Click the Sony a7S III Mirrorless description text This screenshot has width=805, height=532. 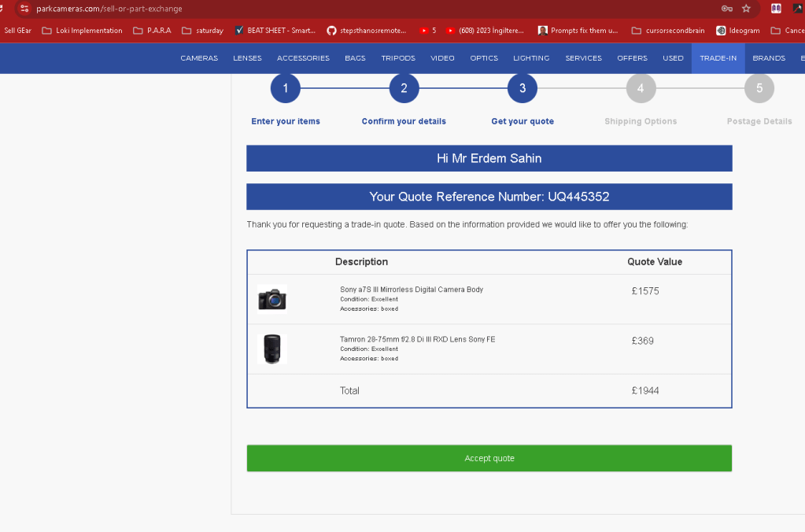coord(412,290)
